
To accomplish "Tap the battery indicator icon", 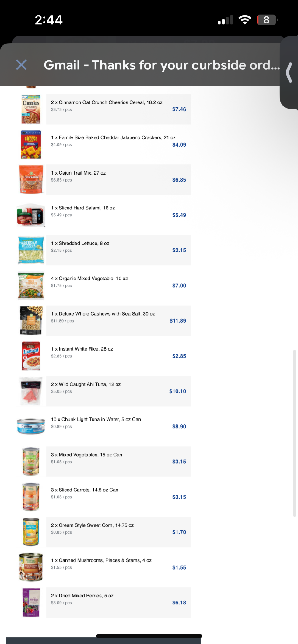I will pos(267,20).
